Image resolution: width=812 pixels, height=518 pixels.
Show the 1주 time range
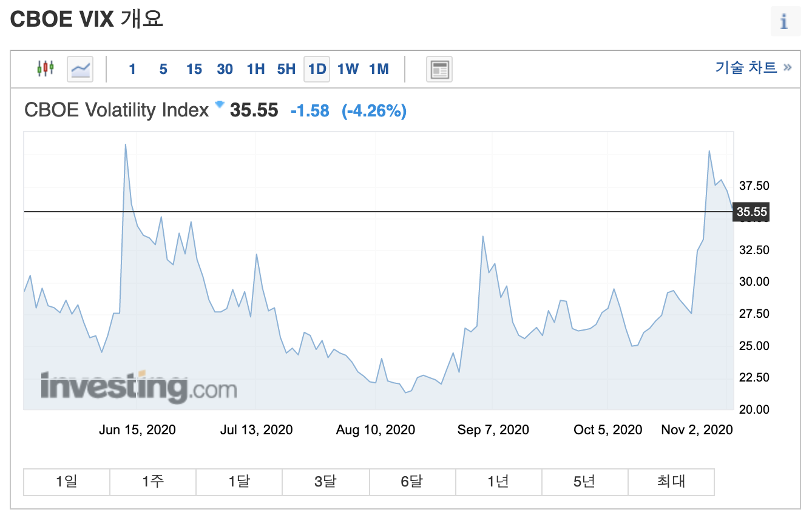[153, 482]
